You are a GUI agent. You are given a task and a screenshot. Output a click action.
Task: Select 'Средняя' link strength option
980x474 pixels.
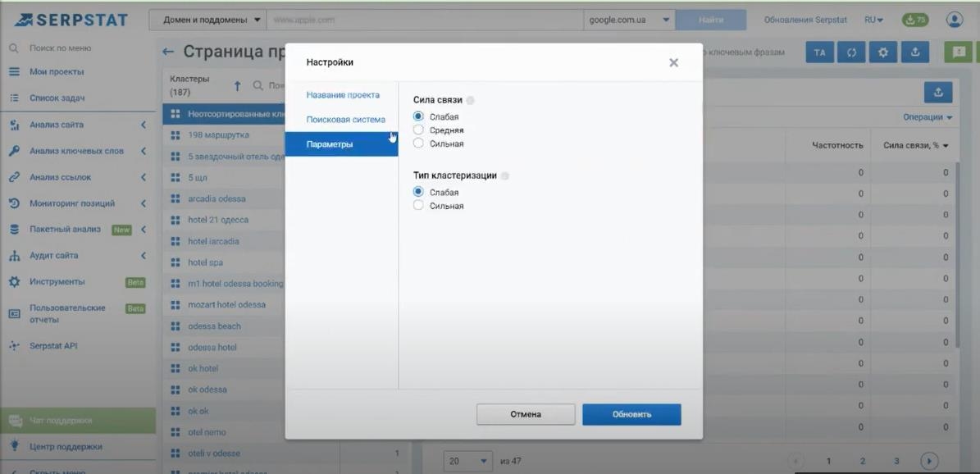coord(419,130)
